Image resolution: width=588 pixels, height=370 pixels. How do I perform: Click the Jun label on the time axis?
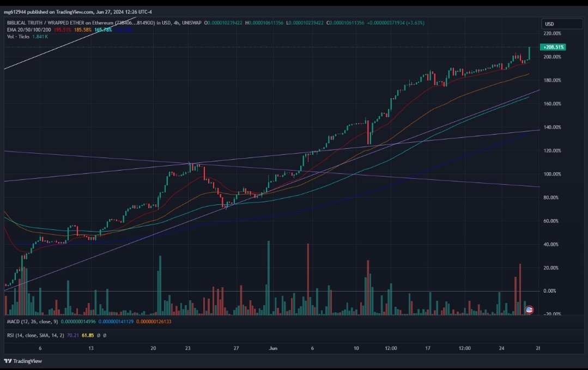(273, 348)
